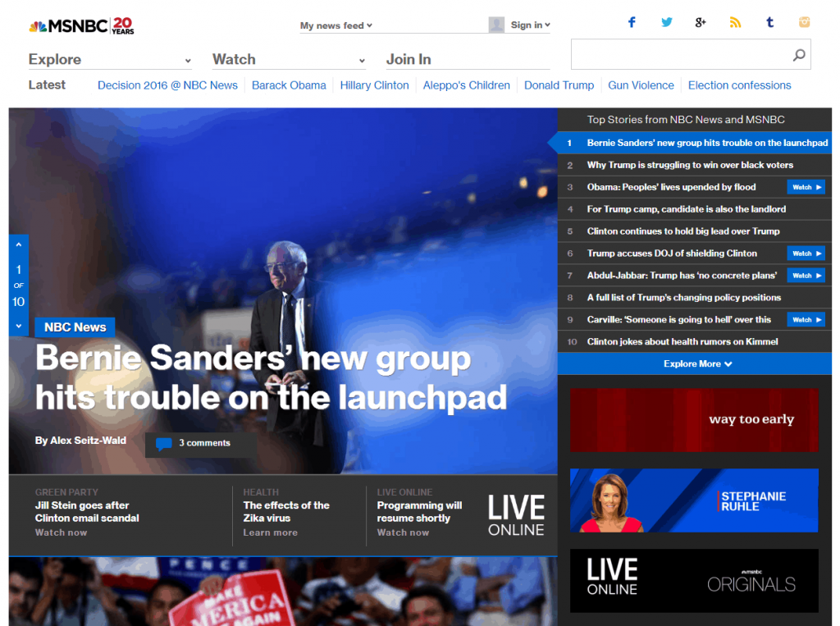Open MSNBC Twitter page icon
Viewport: 840px width, 626px height.
(666, 22)
